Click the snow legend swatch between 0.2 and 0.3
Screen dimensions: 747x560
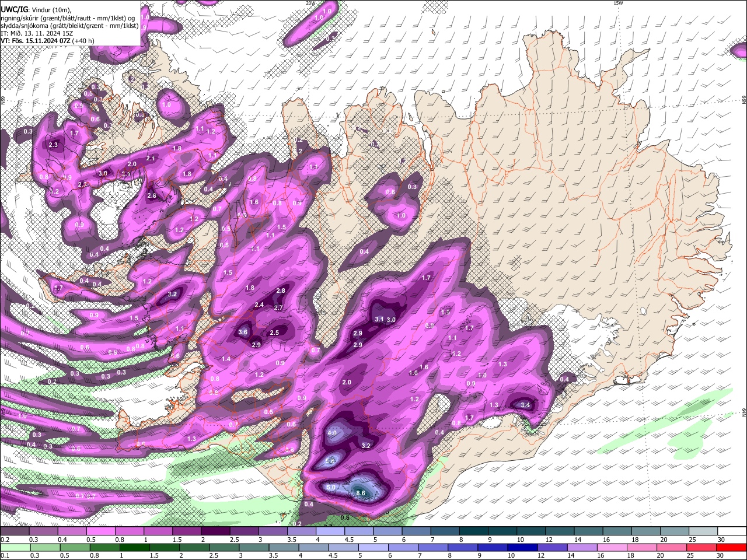point(15,531)
